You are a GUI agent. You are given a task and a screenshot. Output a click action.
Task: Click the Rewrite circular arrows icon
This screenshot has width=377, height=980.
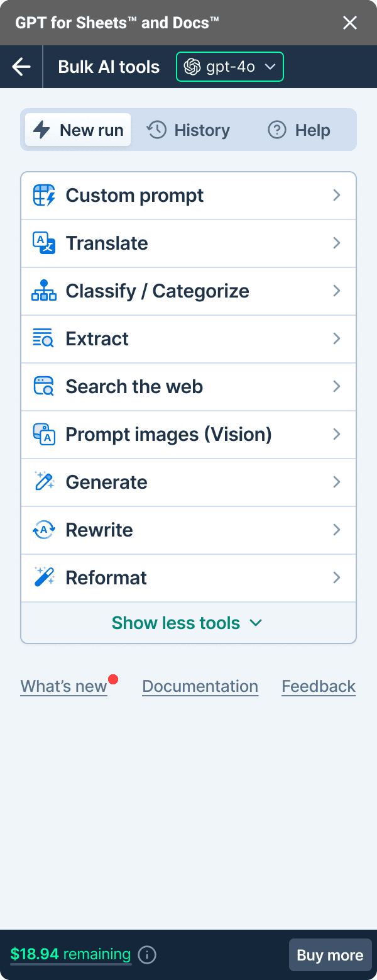[44, 530]
